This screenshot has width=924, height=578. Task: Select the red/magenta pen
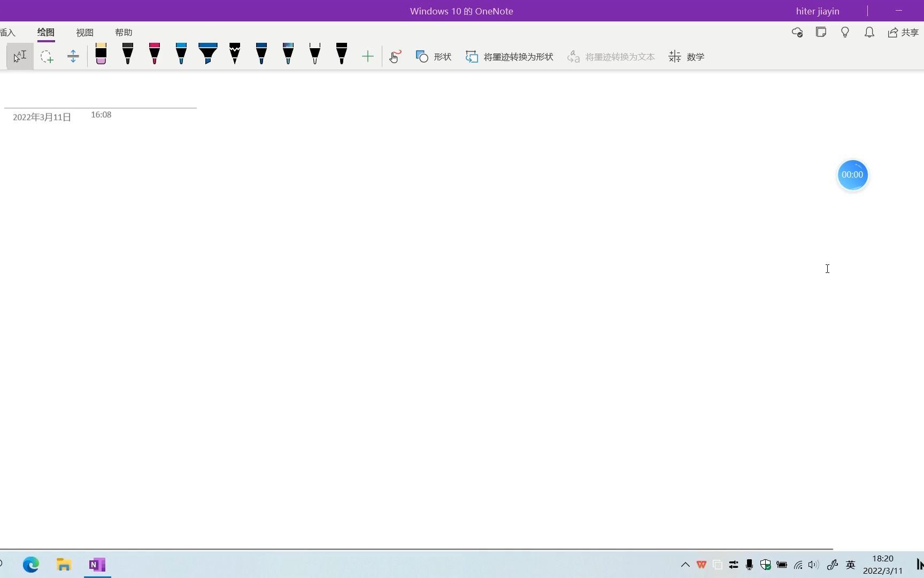[155, 54]
